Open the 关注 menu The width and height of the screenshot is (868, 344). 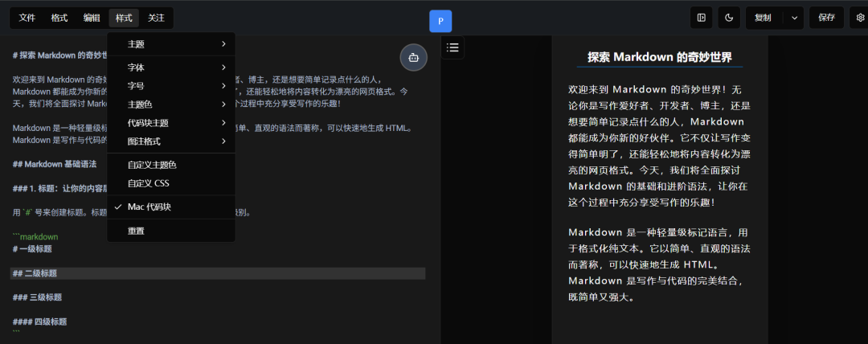156,18
